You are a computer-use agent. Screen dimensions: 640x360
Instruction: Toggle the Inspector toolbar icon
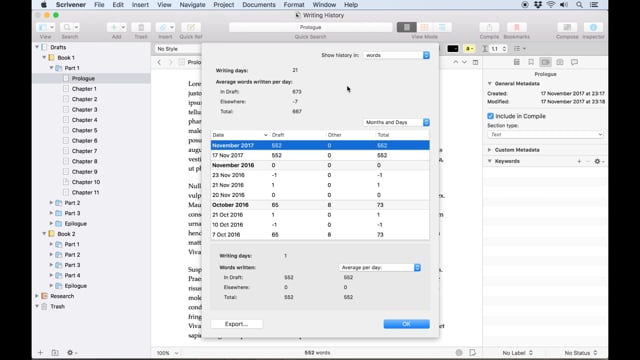click(593, 27)
